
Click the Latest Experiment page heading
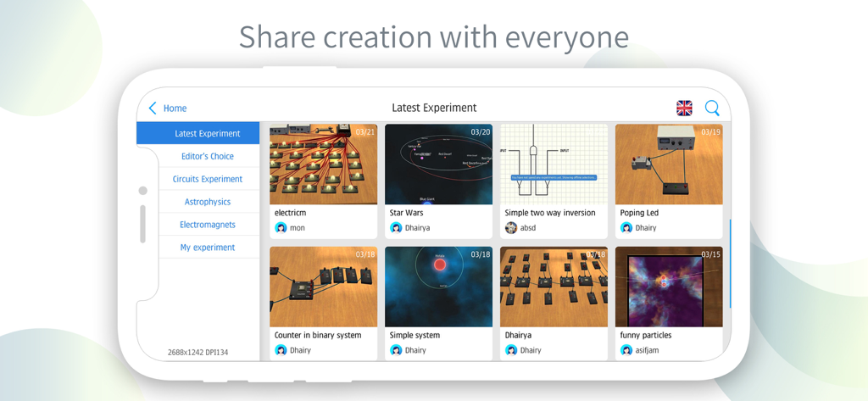click(x=434, y=108)
